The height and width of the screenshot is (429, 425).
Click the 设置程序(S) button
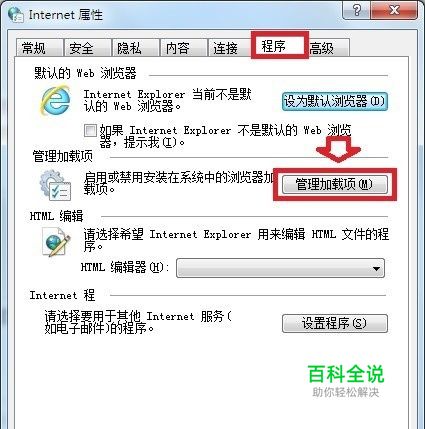335,323
